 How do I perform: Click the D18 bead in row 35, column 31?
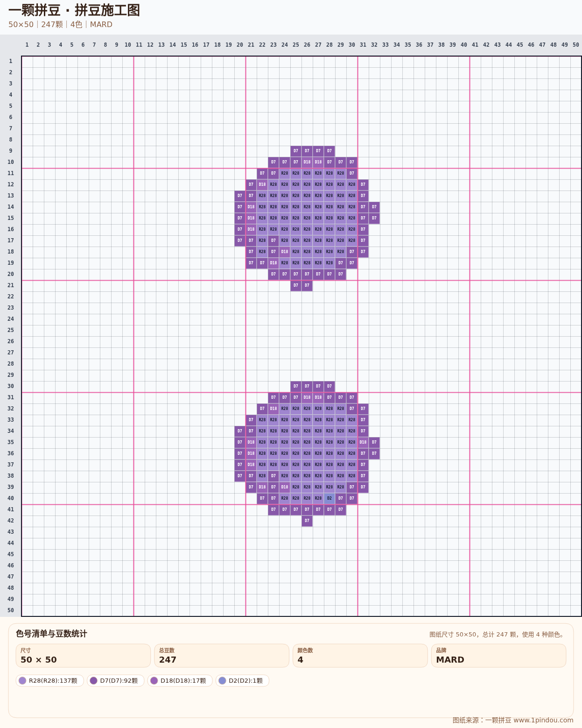tap(363, 442)
